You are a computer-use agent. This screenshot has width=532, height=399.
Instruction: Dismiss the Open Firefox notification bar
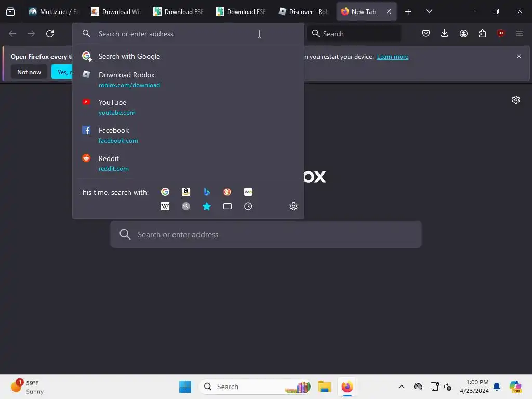[519, 56]
